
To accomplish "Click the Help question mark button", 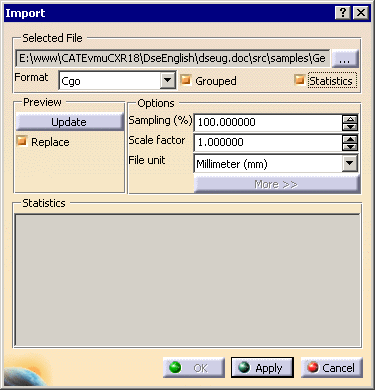I will (x=343, y=13).
